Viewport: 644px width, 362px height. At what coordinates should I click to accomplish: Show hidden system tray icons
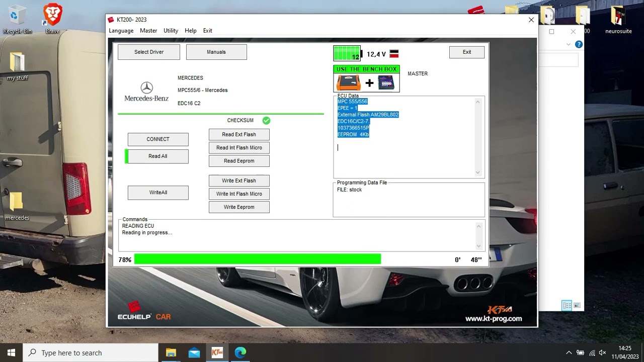tap(569, 353)
